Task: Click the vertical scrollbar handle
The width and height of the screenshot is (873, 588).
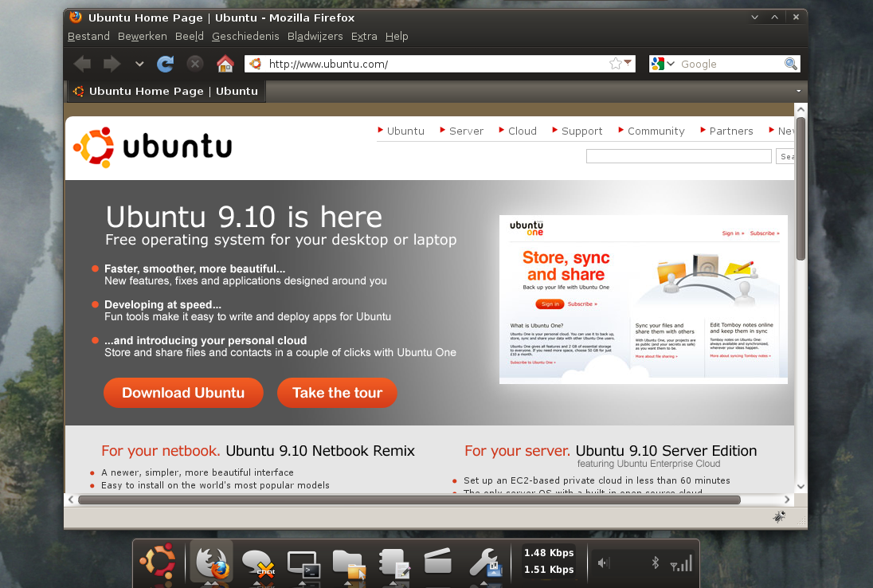Action: [x=801, y=189]
